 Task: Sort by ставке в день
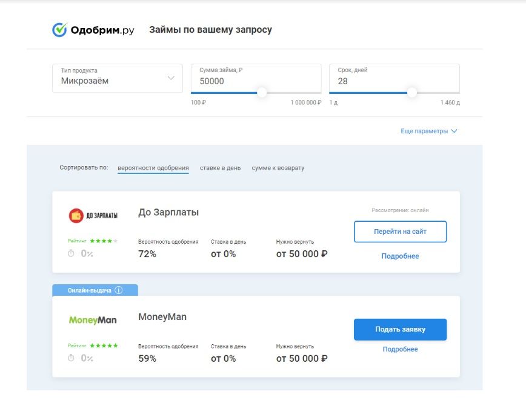(x=220, y=168)
